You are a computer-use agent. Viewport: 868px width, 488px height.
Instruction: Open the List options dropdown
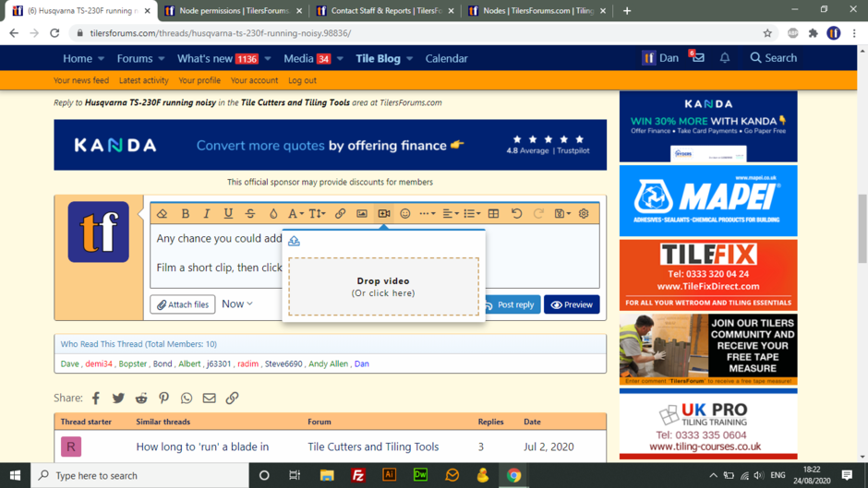(x=472, y=214)
